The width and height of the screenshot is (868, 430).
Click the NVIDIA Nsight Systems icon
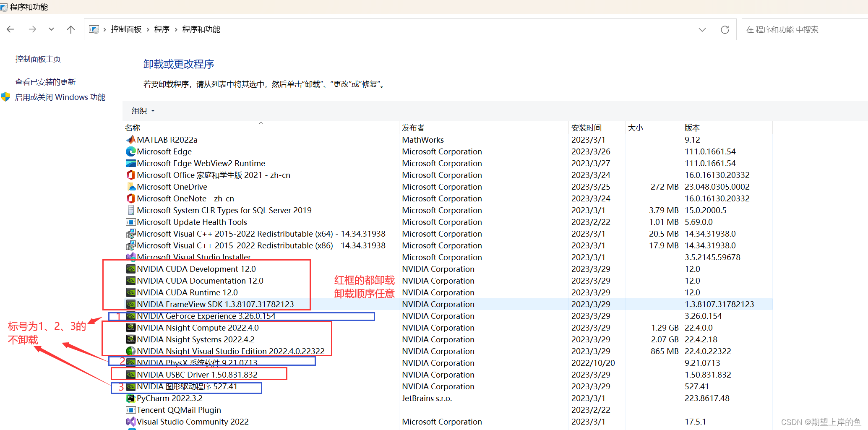[x=131, y=339]
